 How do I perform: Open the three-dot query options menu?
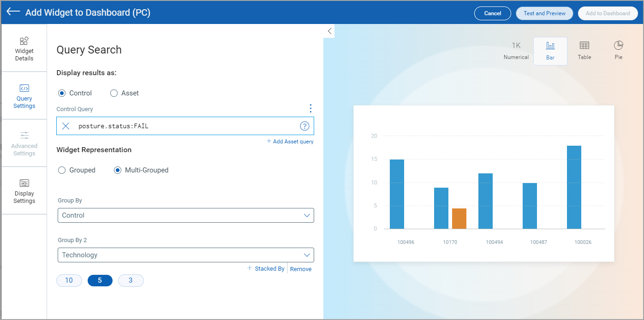[310, 108]
